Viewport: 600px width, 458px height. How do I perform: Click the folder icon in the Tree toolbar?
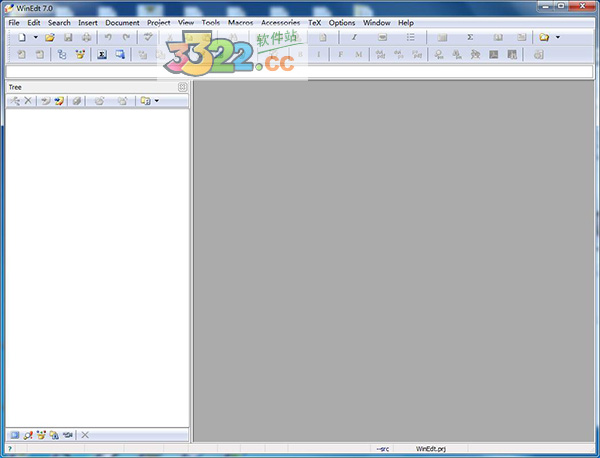point(145,101)
